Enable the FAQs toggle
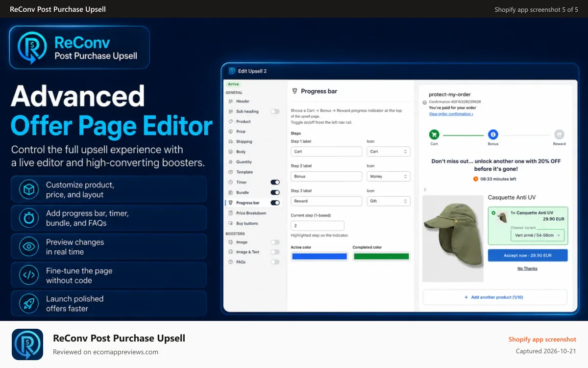This screenshot has width=588, height=368. click(275, 262)
